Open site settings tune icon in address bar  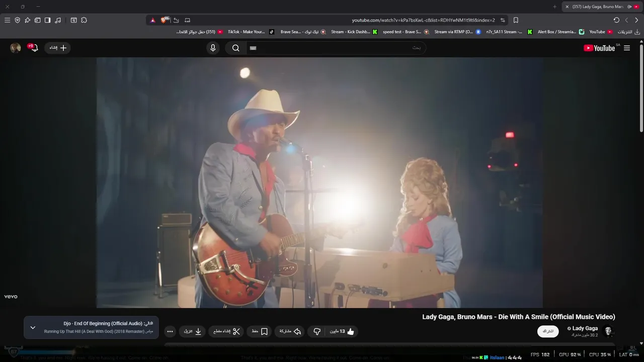coord(503,20)
